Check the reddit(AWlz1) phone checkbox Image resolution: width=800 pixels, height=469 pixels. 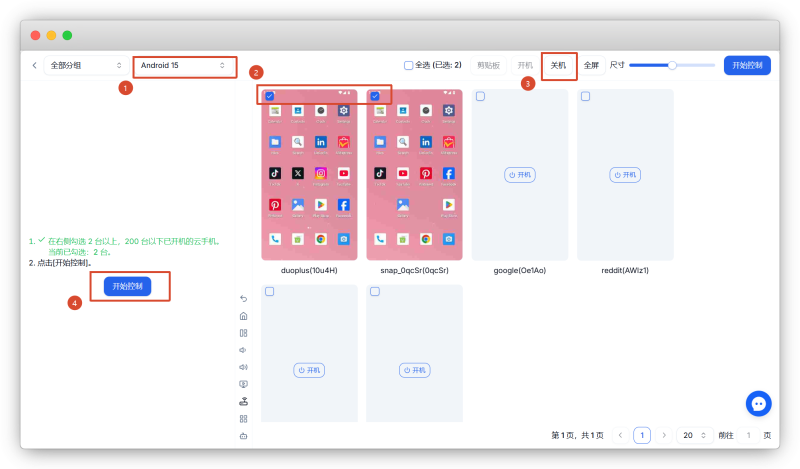tap(585, 96)
